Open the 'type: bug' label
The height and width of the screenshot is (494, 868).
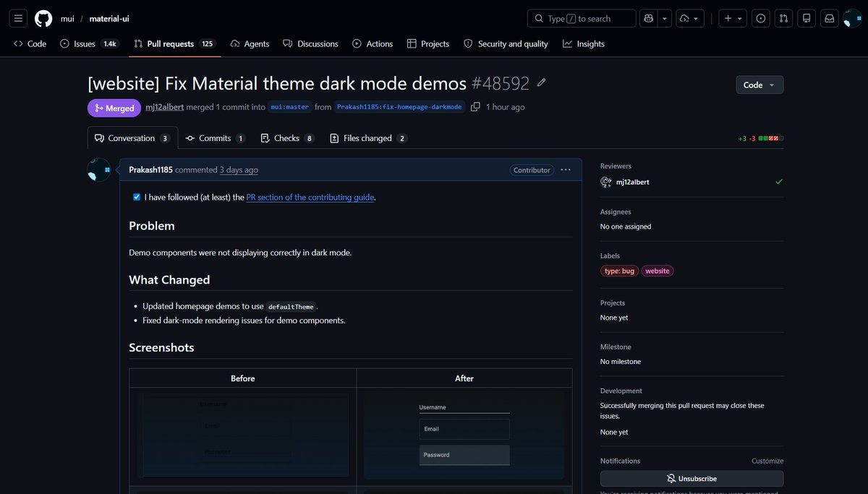[619, 271]
